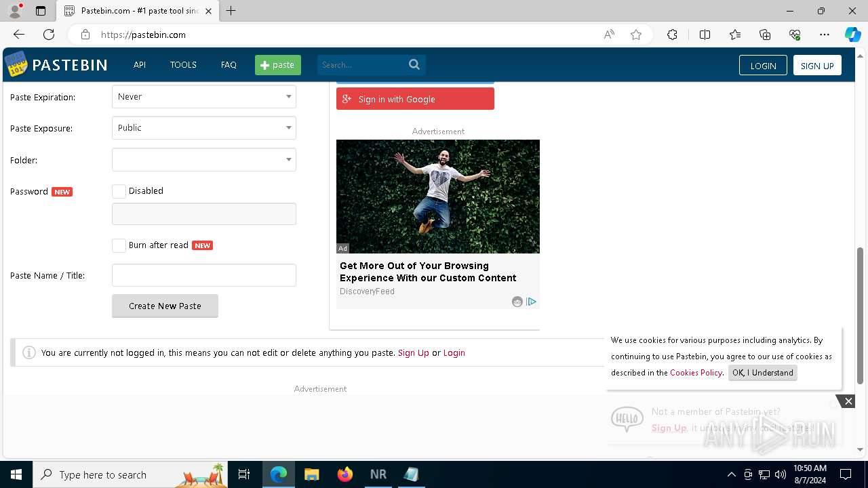Click Login link in not-logged-in notice
Screen dimensions: 868x488
click(454, 353)
